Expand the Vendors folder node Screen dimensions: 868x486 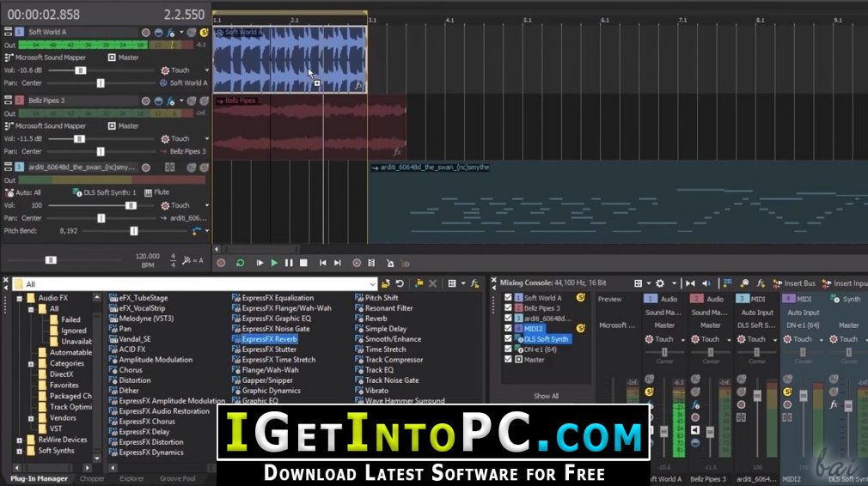click(31, 418)
